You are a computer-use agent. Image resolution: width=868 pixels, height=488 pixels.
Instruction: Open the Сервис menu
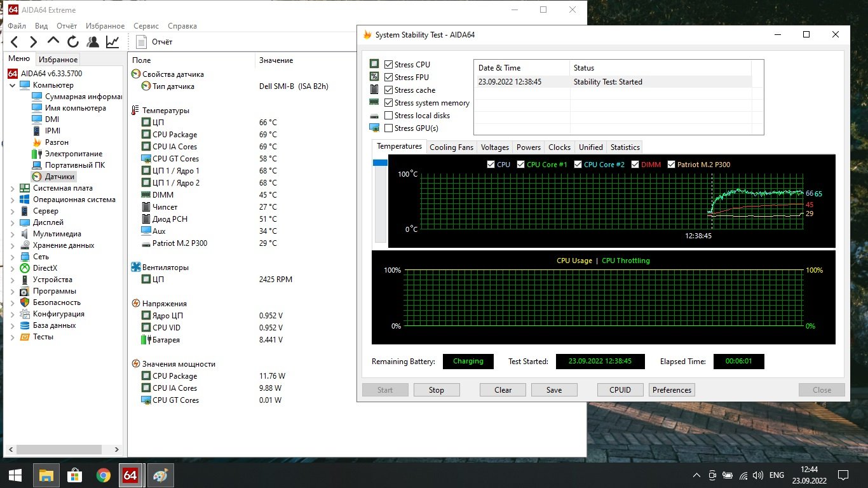pyautogui.click(x=146, y=26)
